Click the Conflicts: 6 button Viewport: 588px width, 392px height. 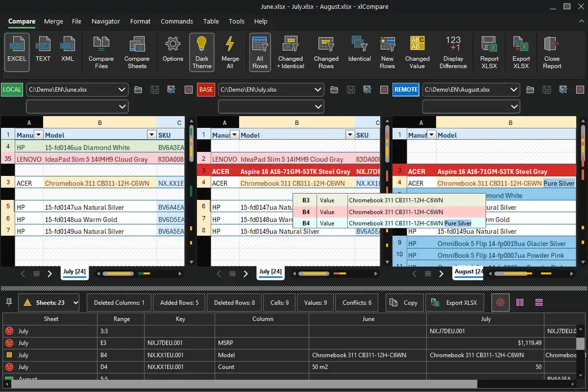(x=357, y=303)
